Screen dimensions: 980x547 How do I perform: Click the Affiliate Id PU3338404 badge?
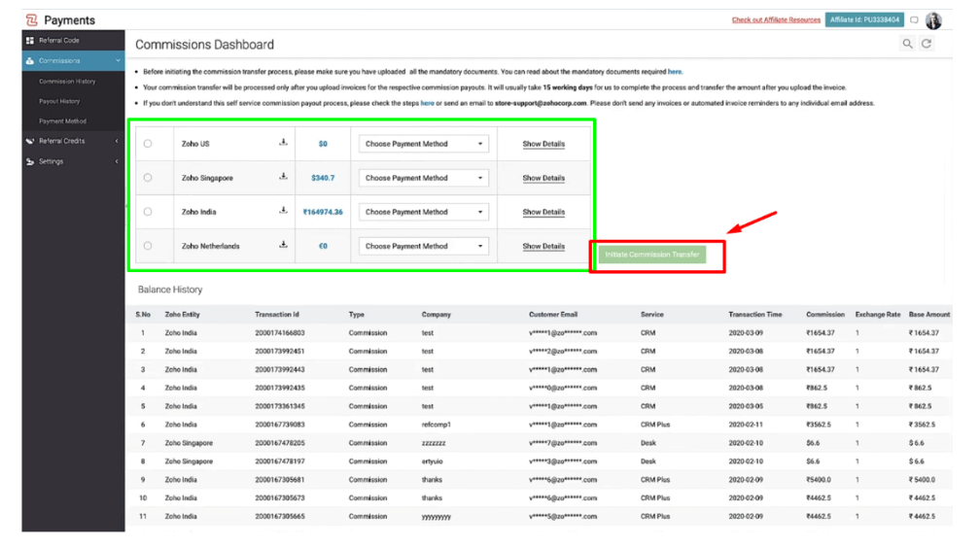pos(864,20)
